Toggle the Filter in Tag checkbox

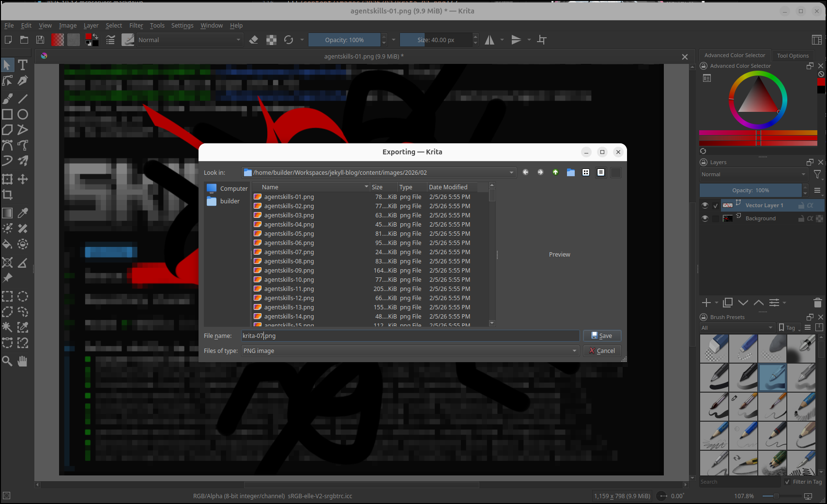click(x=787, y=482)
